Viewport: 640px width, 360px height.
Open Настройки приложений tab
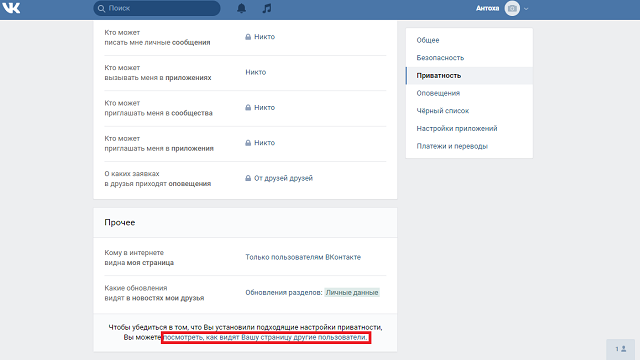tap(469, 128)
